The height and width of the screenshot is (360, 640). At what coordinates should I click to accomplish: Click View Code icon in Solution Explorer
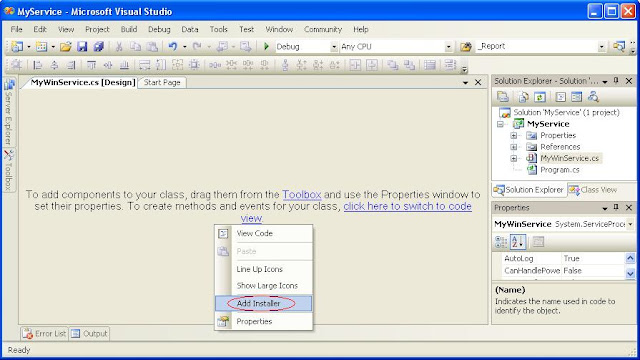tap(560, 97)
